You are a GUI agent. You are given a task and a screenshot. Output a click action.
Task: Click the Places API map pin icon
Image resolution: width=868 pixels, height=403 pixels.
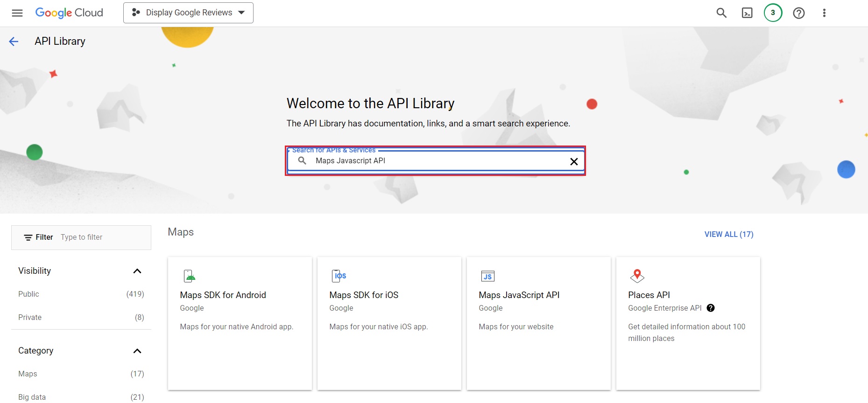(637, 276)
